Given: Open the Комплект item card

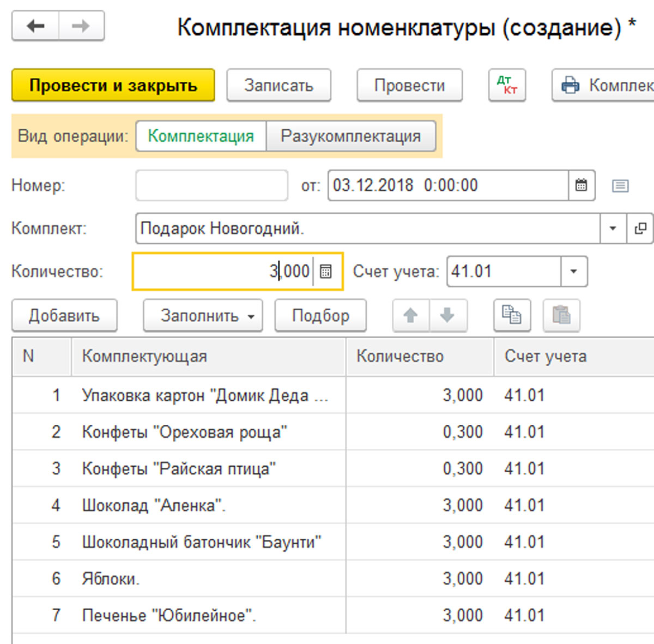Looking at the screenshot, I should click(640, 228).
